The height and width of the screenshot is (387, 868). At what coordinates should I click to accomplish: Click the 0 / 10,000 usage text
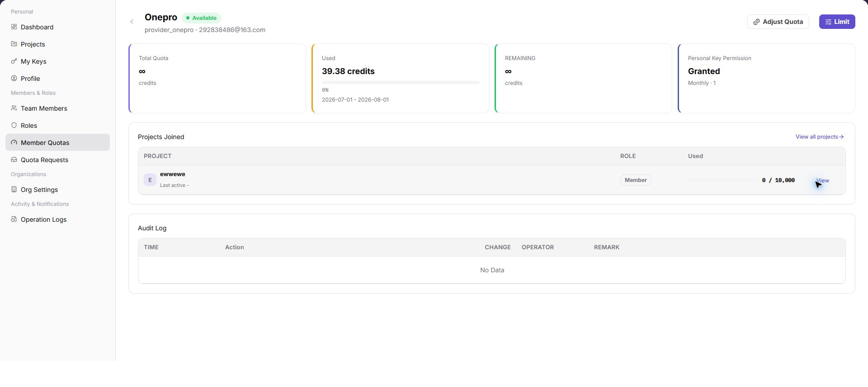pyautogui.click(x=778, y=180)
